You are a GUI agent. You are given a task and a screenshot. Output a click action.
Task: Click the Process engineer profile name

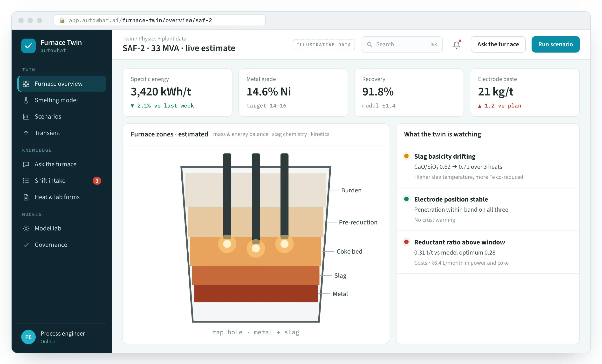pos(63,333)
